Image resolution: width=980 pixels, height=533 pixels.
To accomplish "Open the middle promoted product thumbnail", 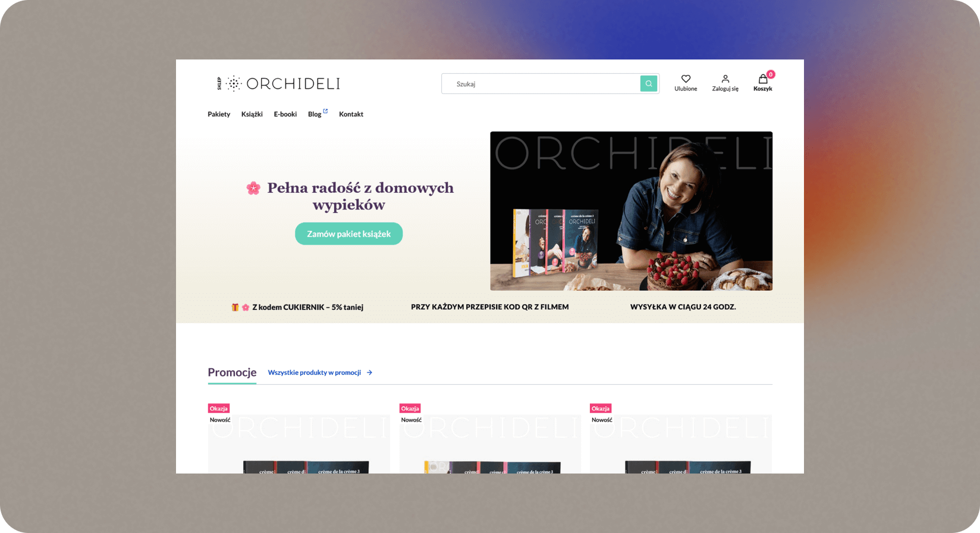I will click(x=491, y=444).
